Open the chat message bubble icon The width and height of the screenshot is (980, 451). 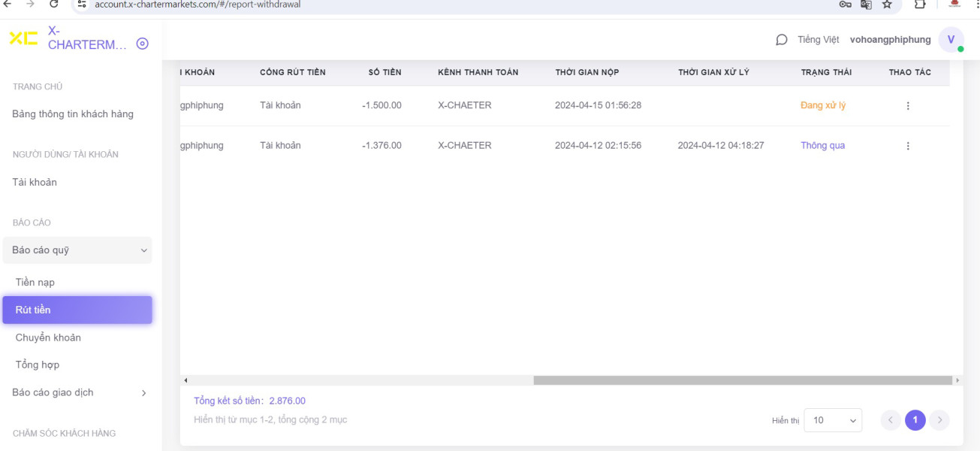pyautogui.click(x=781, y=40)
